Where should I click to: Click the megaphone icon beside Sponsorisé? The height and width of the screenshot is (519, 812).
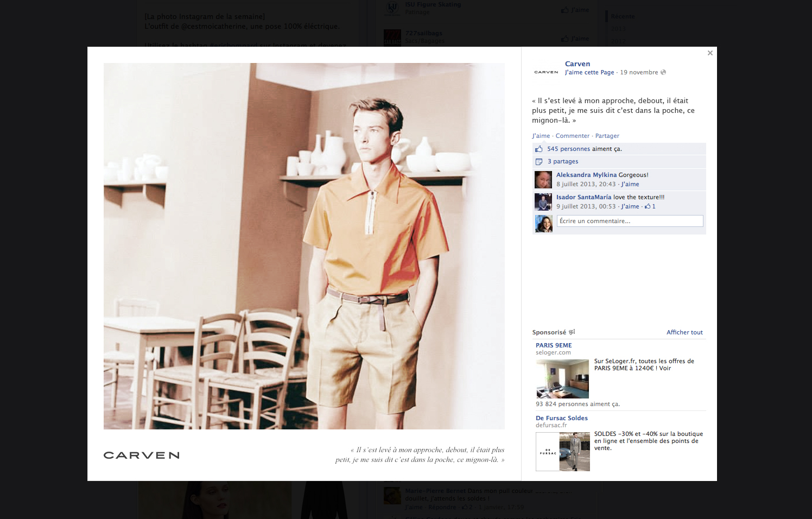(572, 332)
